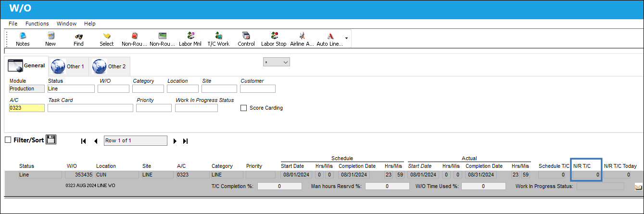Screen dimensions: 644x214
Task: Click the Status search field
Action: (71, 88)
